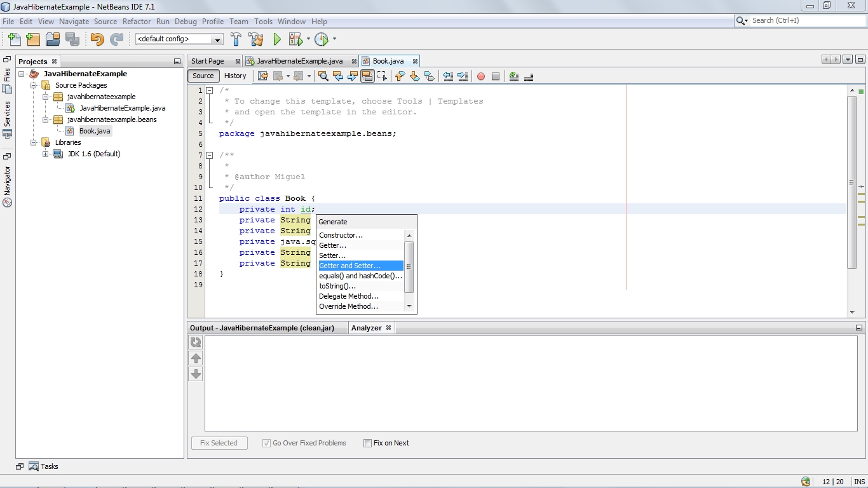
Task: Collapse the code fold at line 7
Action: coord(209,155)
